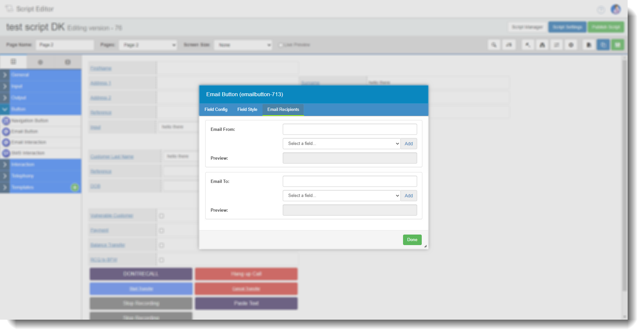The height and width of the screenshot is (336, 644).
Task: Open the Email From Select a field dropdown
Action: [x=342, y=144]
